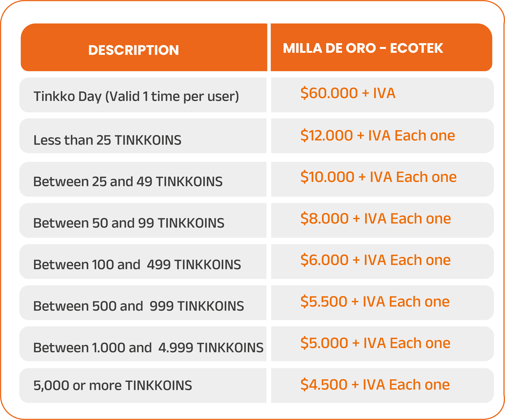This screenshot has width=505, height=420.
Task: Select Between 25 and 49 TINKKOINS
Action: [x=128, y=181]
